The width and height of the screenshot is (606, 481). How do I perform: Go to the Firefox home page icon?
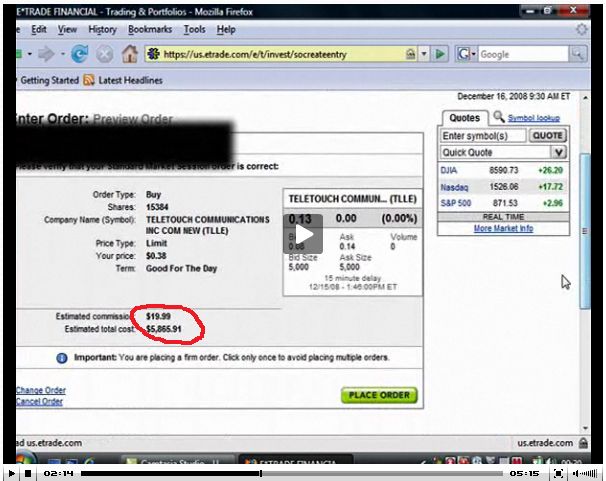(130, 54)
